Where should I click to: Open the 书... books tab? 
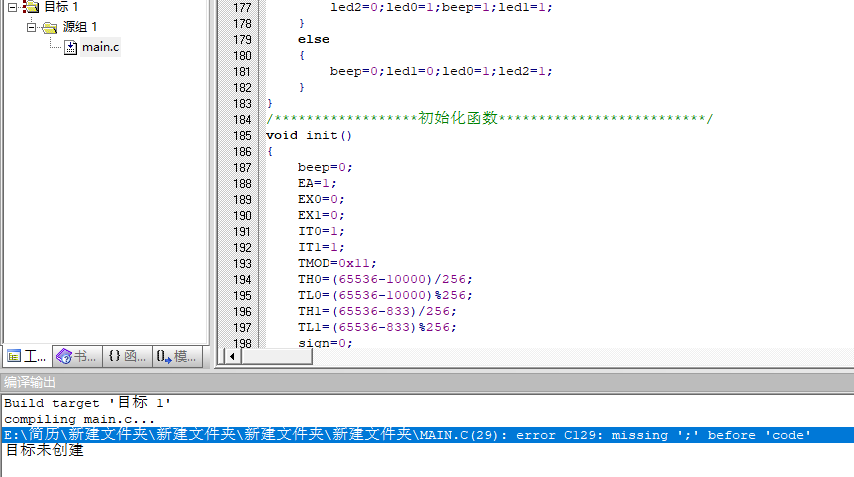click(x=77, y=356)
